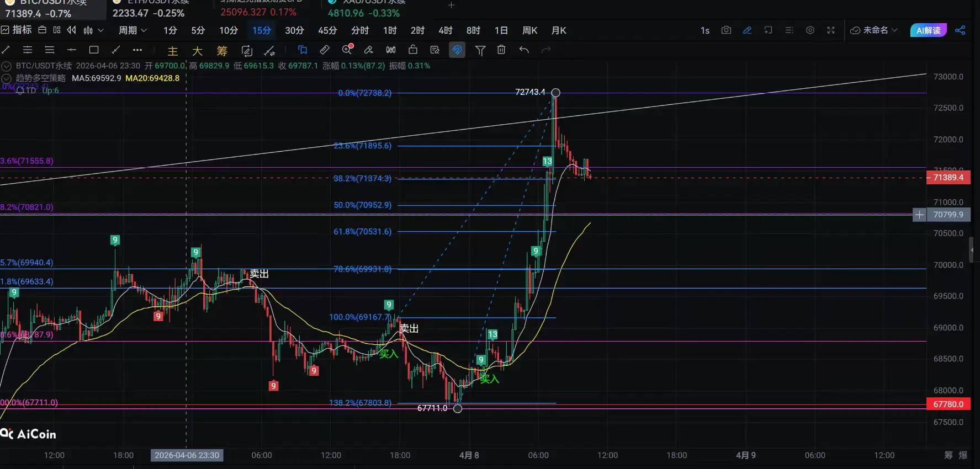The width and height of the screenshot is (980, 469).
Task: Click the blue copy drawings icon
Action: point(303,50)
